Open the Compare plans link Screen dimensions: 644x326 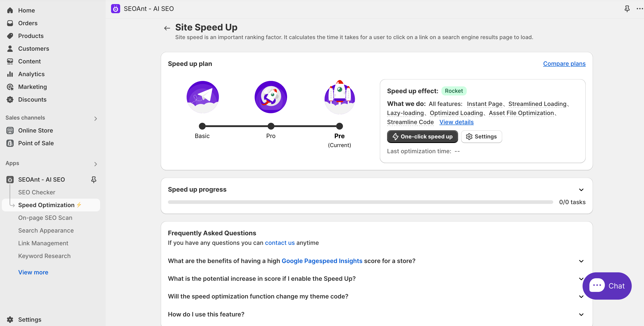pyautogui.click(x=564, y=64)
